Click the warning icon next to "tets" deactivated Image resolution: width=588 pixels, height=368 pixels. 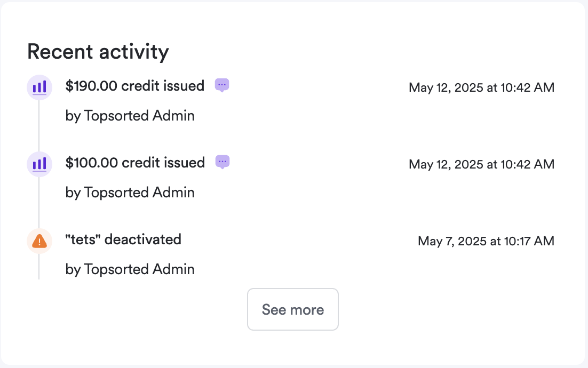(39, 241)
